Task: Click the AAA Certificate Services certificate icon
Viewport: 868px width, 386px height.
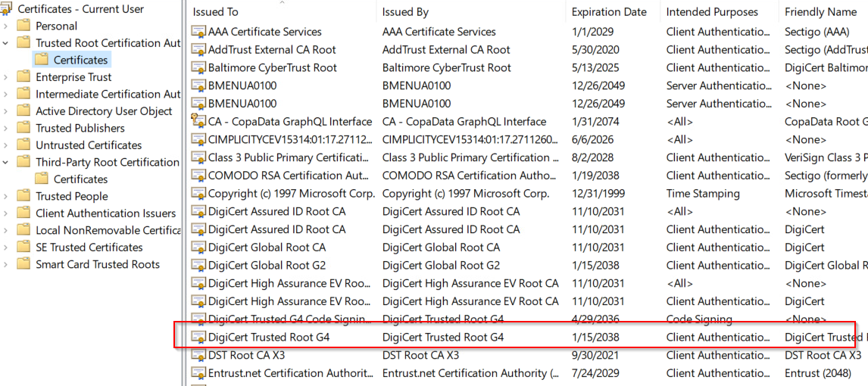Action: pyautogui.click(x=198, y=32)
